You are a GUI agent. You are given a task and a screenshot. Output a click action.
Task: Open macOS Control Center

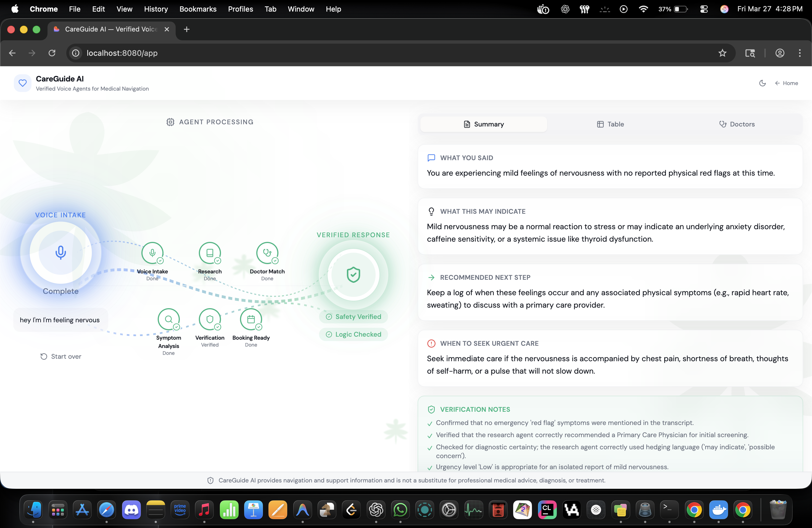pos(703,9)
